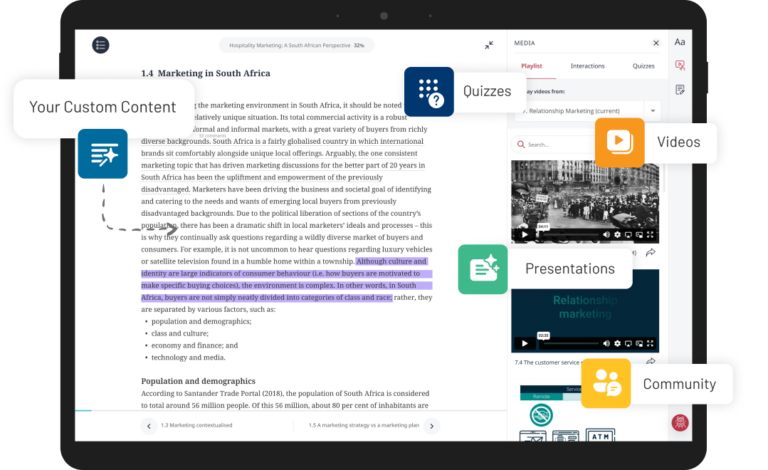
Task: Click the green Presentations icon
Action: (483, 269)
